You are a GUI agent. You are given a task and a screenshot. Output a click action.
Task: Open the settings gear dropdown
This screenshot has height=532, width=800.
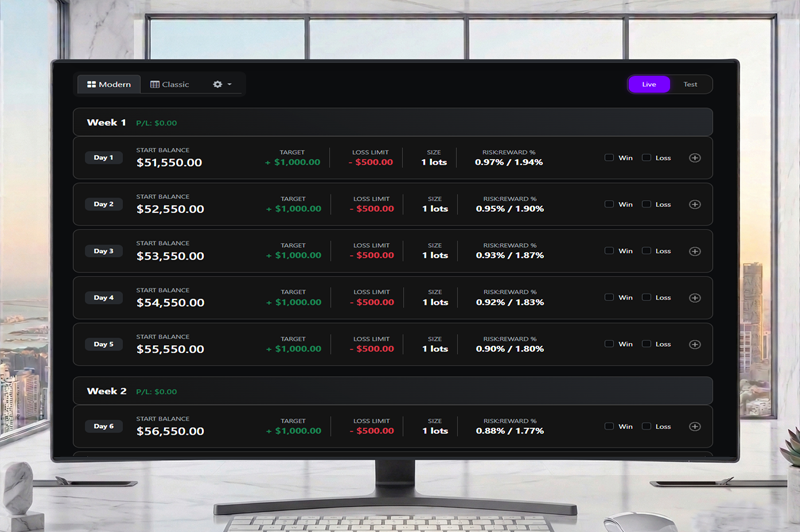[222, 84]
